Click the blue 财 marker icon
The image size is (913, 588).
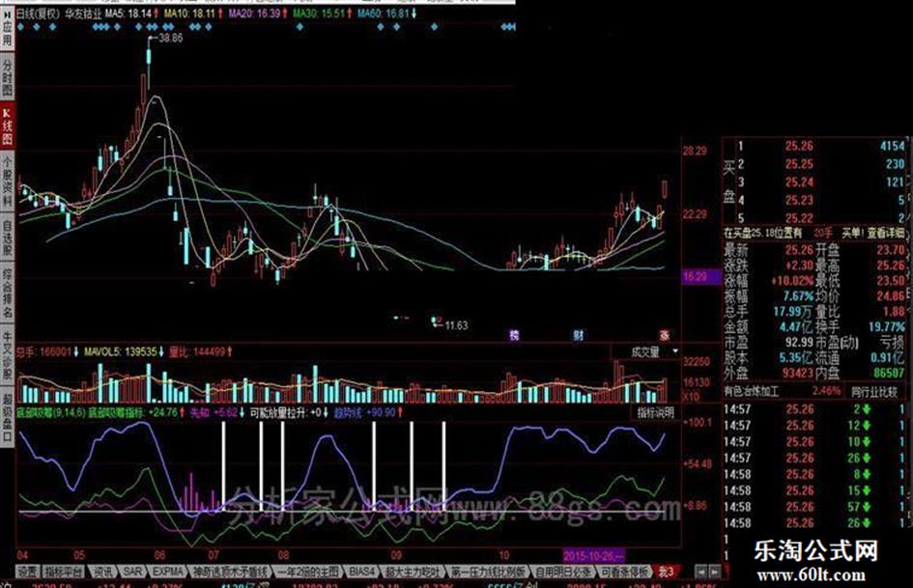tap(578, 335)
